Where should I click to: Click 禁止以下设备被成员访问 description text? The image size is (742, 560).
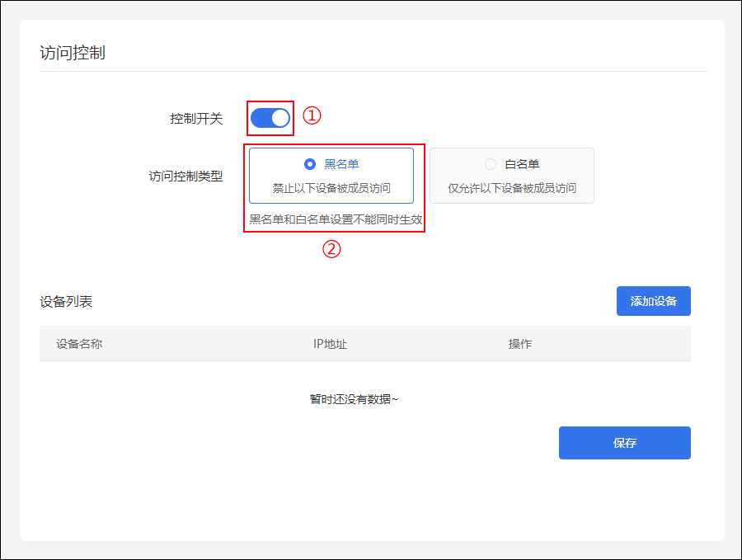coord(331,188)
